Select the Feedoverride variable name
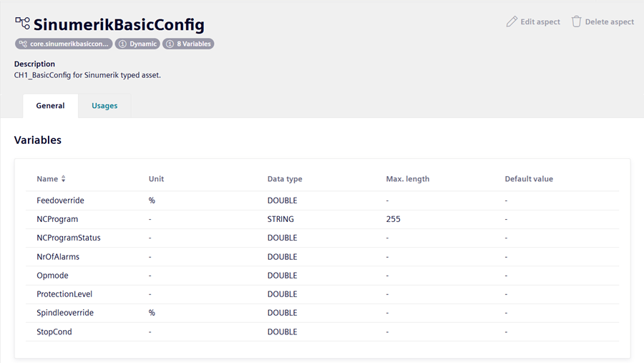 tap(60, 200)
